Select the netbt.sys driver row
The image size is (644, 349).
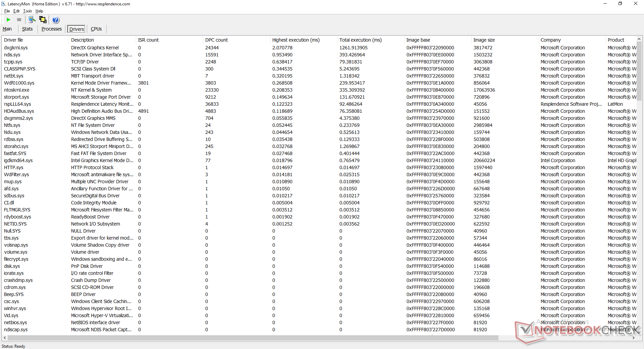pyautogui.click(x=319, y=76)
